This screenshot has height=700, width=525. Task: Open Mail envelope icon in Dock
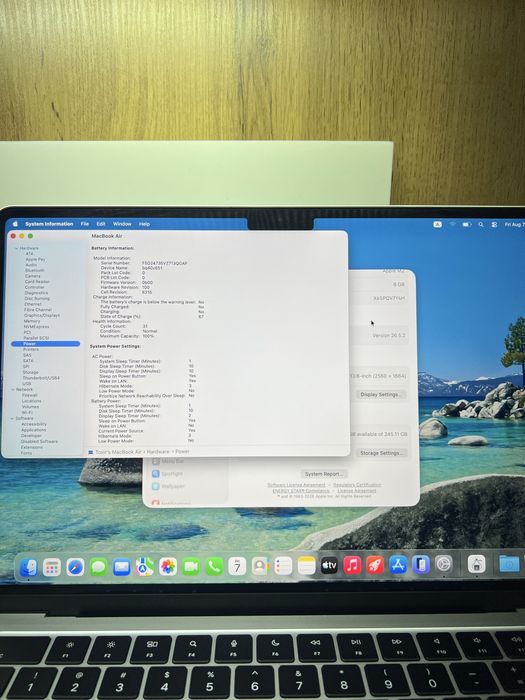[x=121, y=567]
